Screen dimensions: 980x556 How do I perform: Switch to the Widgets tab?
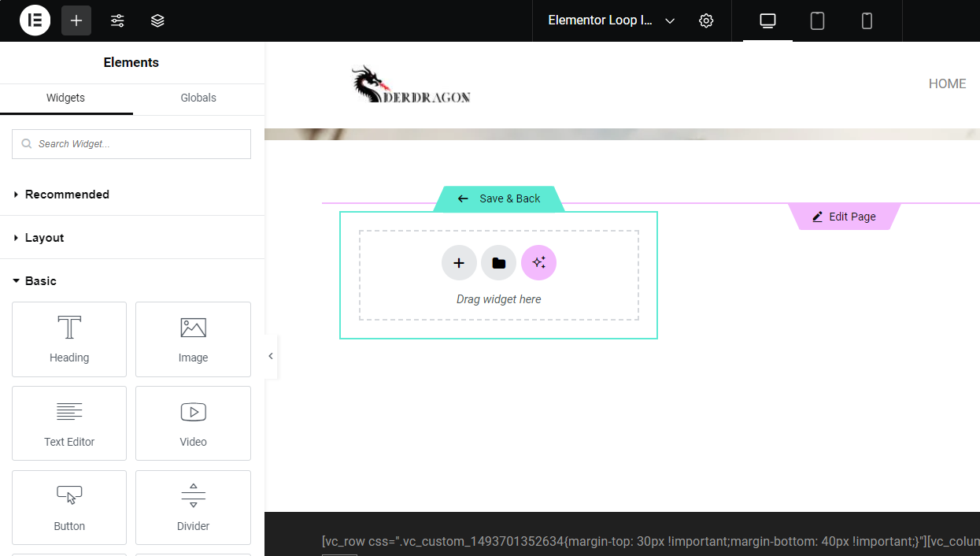tap(65, 98)
